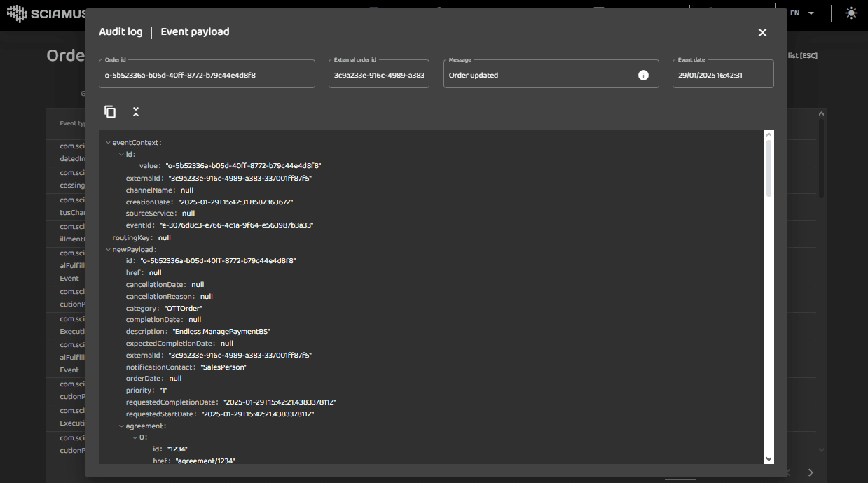Click the External order id field

pyautogui.click(x=378, y=75)
